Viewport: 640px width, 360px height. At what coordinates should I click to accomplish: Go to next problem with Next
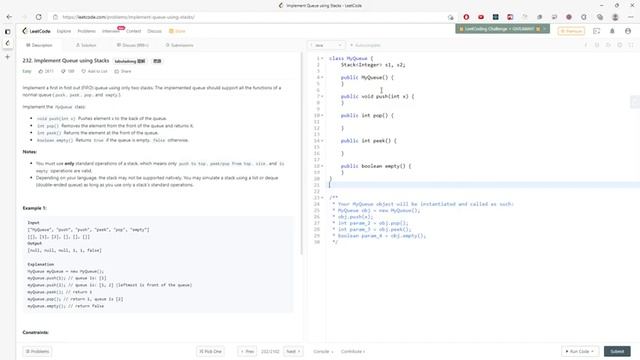(293, 351)
